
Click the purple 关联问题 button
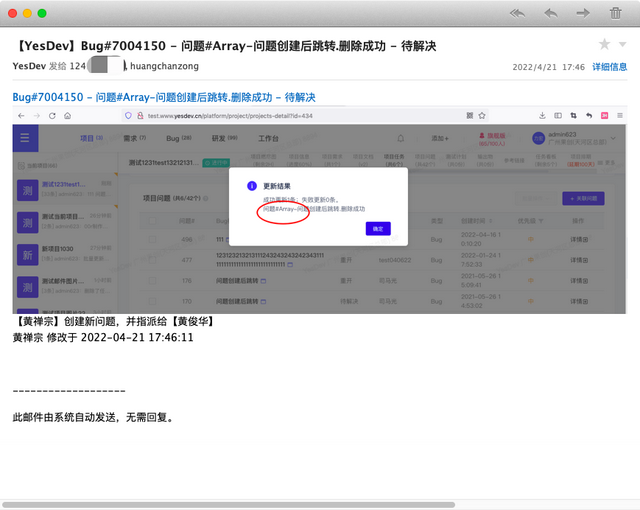(x=583, y=199)
